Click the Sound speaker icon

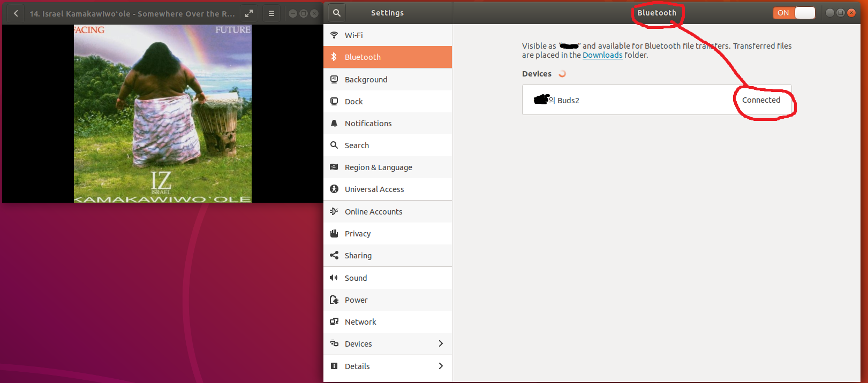coord(334,278)
